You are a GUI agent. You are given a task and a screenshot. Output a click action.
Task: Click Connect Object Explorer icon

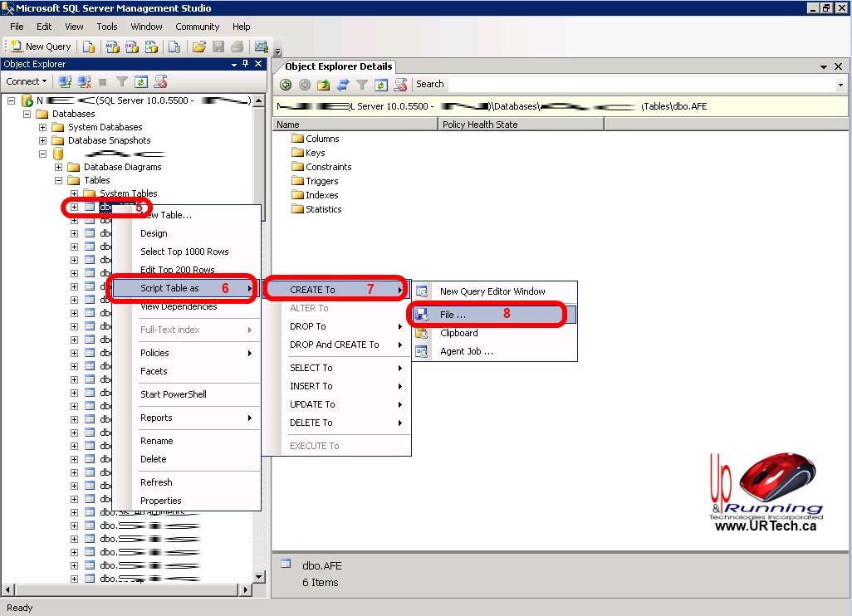coord(65,81)
